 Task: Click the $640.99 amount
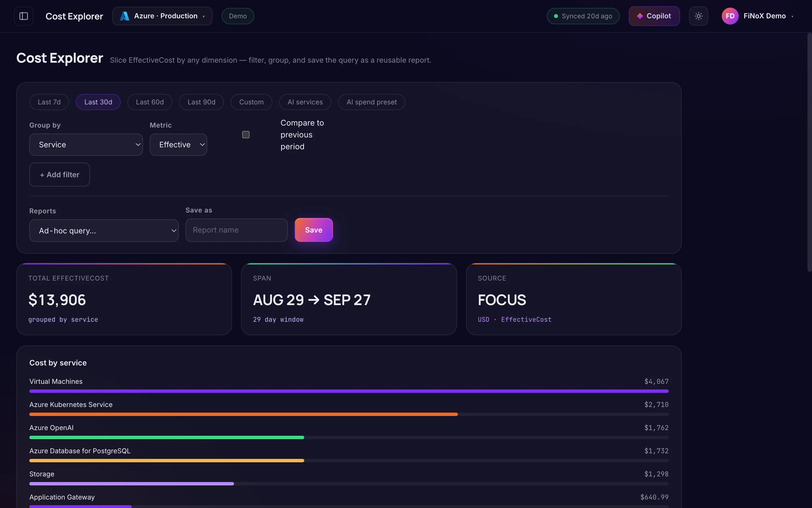coord(654,497)
